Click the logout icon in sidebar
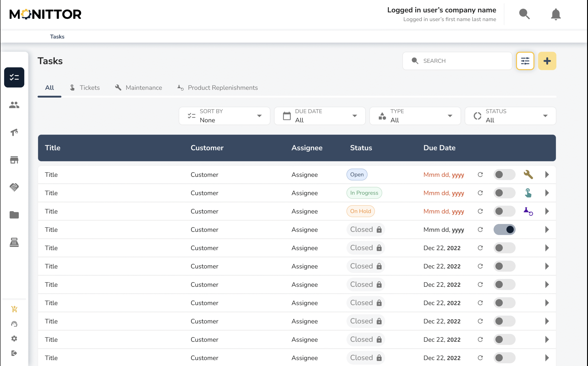588x366 pixels. pos(14,353)
